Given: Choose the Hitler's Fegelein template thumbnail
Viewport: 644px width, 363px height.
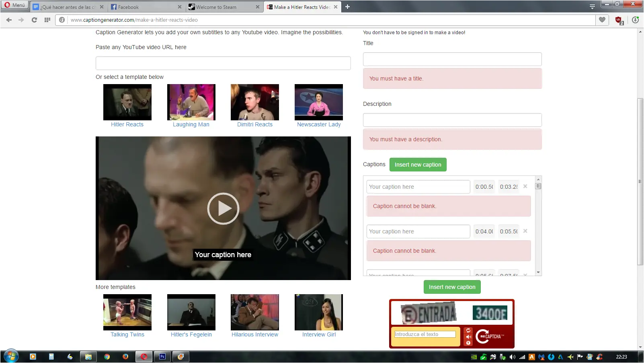Looking at the screenshot, I should coord(191,312).
